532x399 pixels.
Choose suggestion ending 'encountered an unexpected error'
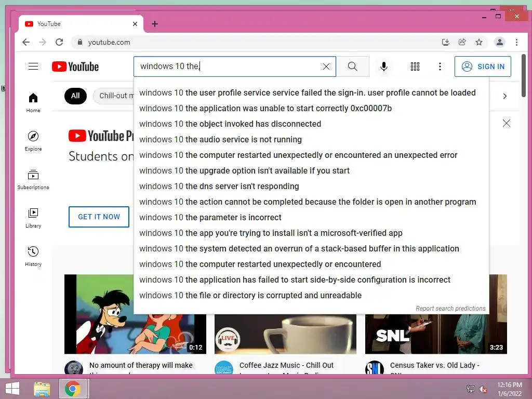pyautogui.click(x=312, y=155)
